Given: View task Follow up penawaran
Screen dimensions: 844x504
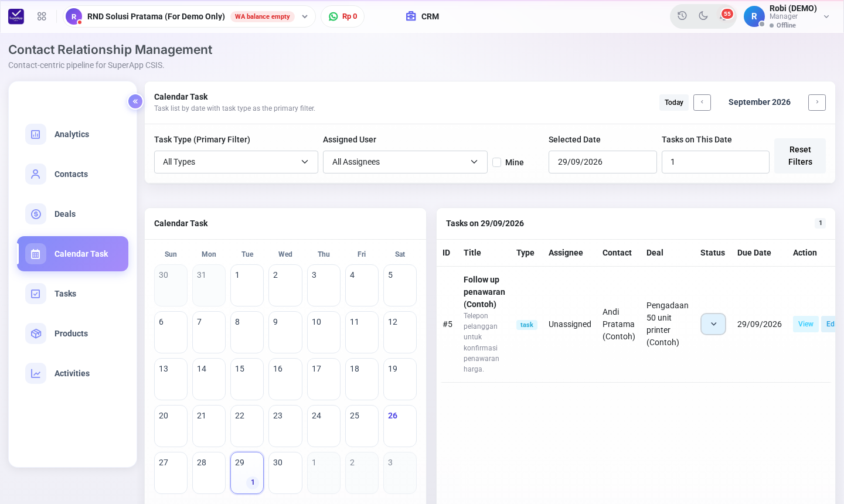Looking at the screenshot, I should (806, 324).
